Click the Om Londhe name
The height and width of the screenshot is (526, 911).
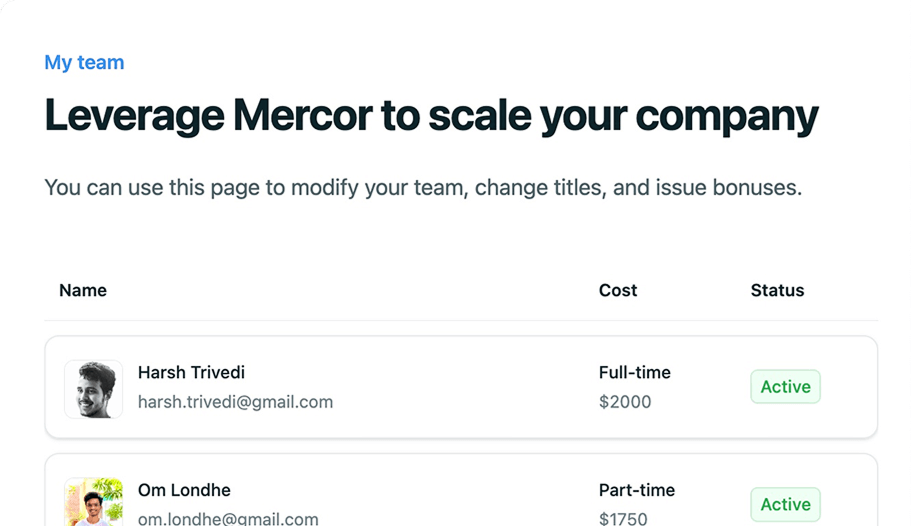coord(184,490)
